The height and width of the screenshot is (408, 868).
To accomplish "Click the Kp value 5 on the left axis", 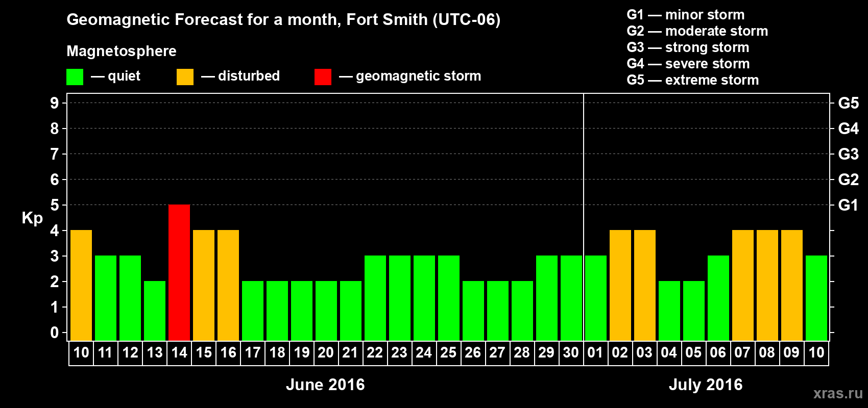I will point(55,205).
